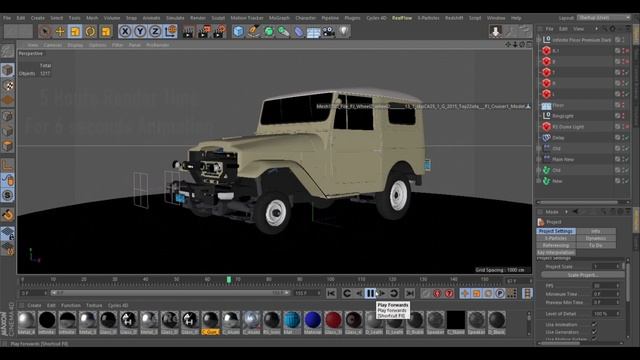Click Render to Picture Viewer icon
The image size is (640, 360).
pyautogui.click(x=204, y=31)
